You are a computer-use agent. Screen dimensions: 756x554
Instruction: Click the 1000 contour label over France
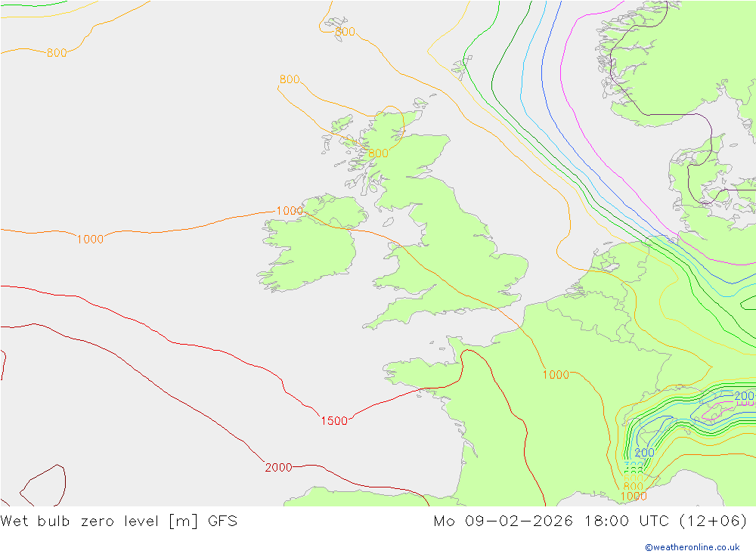click(556, 375)
